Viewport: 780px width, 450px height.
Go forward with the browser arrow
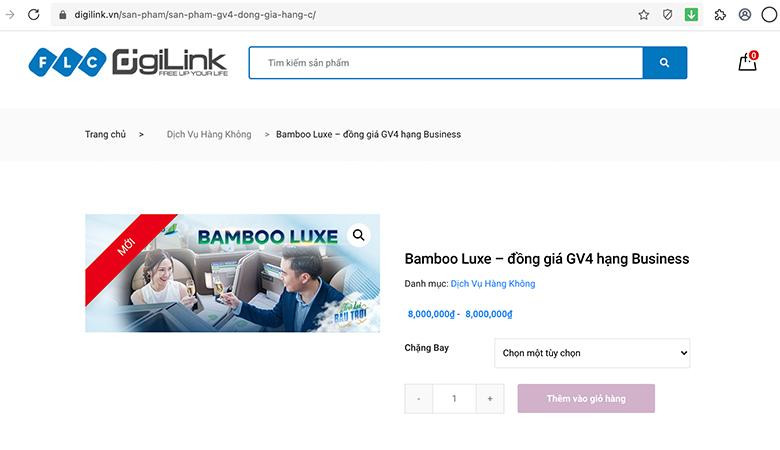point(10,15)
